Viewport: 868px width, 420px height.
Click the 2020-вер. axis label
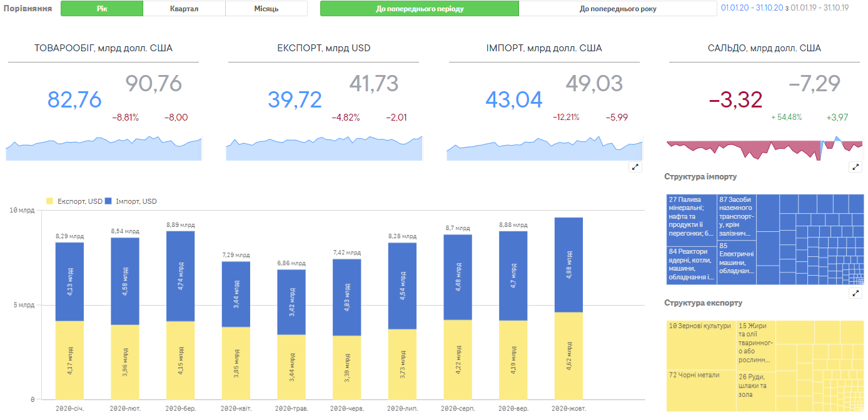coord(513,409)
